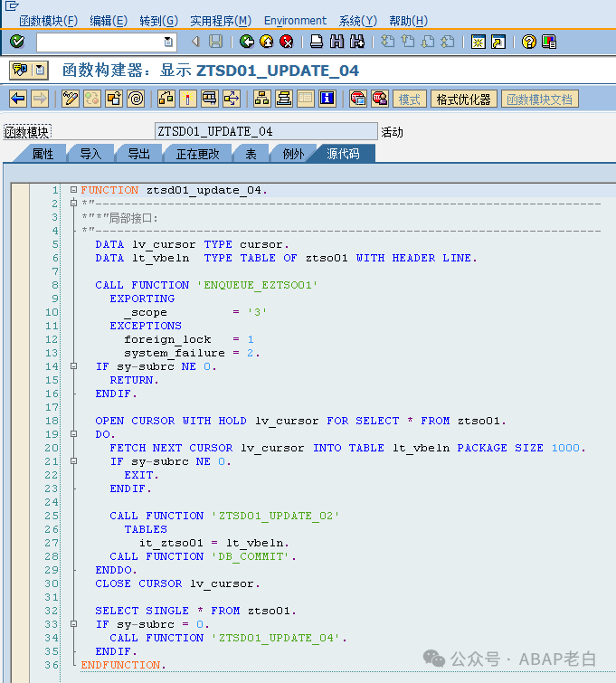Viewport: 616px width, 683px height.
Task: Click the Create New Session icon
Action: (478, 42)
